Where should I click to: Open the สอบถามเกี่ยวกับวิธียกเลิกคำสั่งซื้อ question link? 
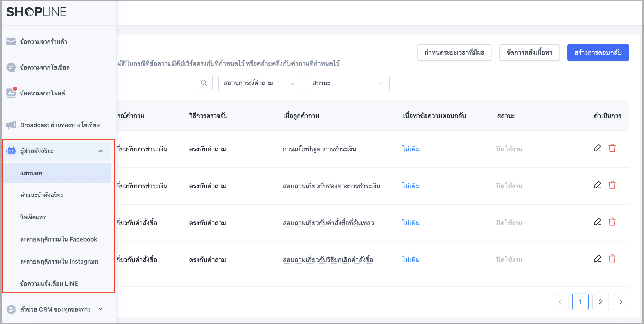coord(328,259)
